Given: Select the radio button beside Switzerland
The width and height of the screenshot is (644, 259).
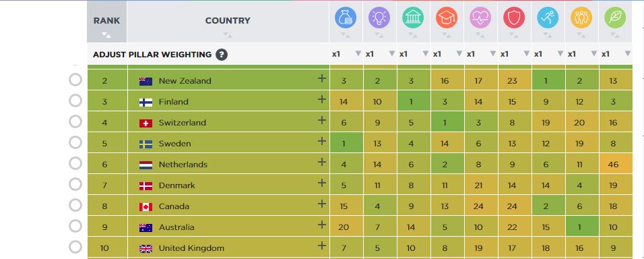Looking at the screenshot, I should click(75, 121).
